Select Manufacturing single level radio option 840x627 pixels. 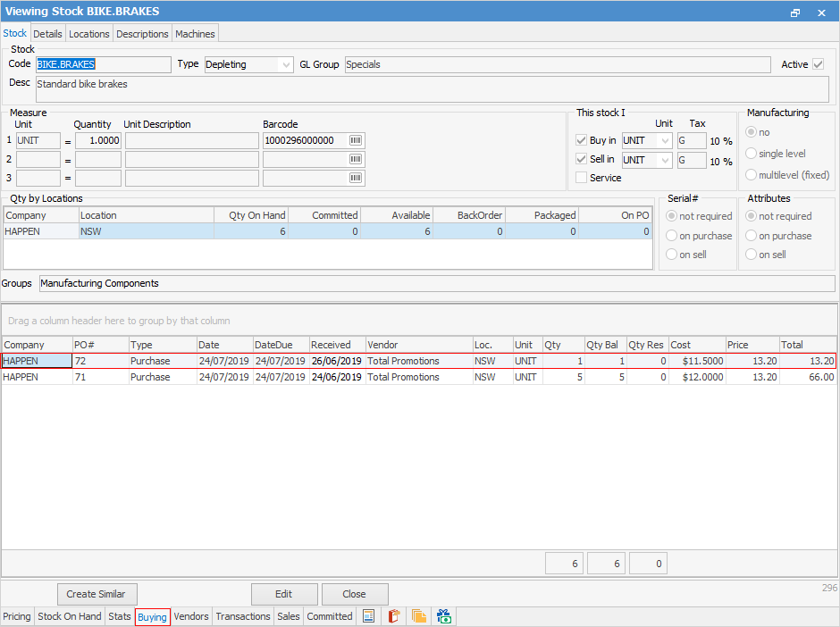point(752,154)
